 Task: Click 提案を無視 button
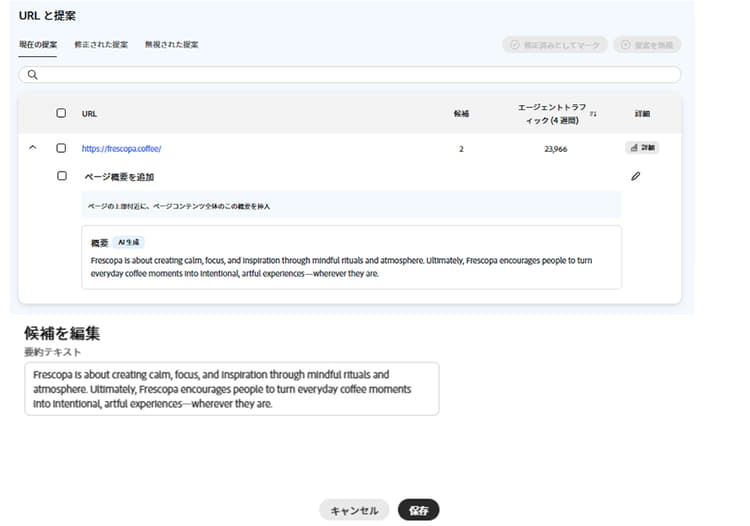coord(648,45)
